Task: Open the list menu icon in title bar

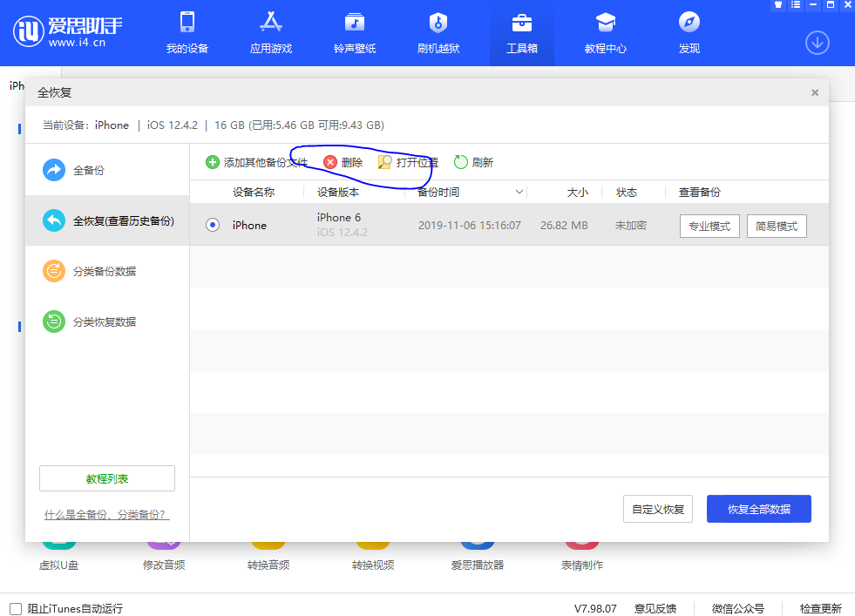Action: point(796,4)
